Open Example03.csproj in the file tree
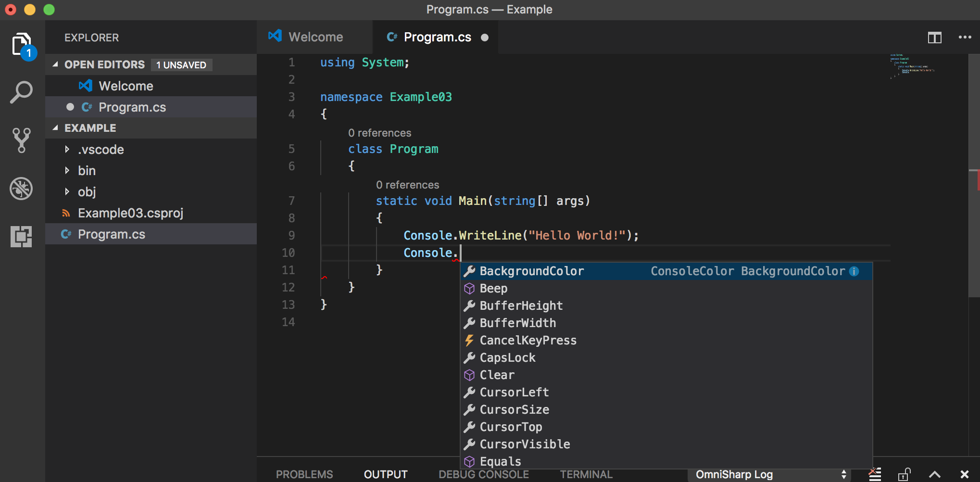Image resolution: width=980 pixels, height=482 pixels. coord(151,213)
